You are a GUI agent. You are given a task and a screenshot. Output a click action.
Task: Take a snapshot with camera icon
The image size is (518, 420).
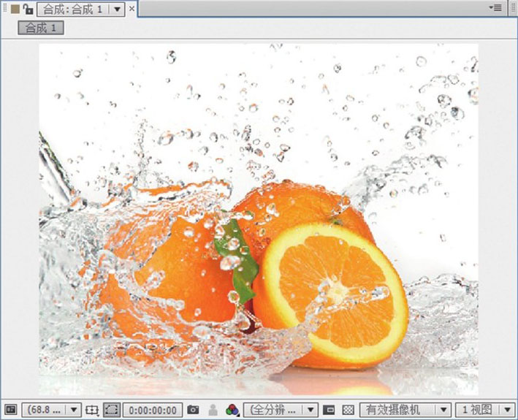(193, 411)
